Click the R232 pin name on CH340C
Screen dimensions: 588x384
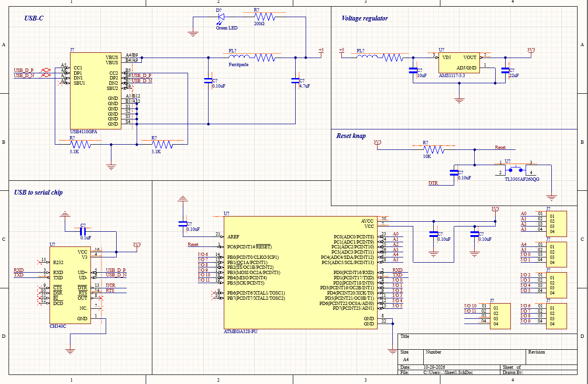click(x=58, y=262)
